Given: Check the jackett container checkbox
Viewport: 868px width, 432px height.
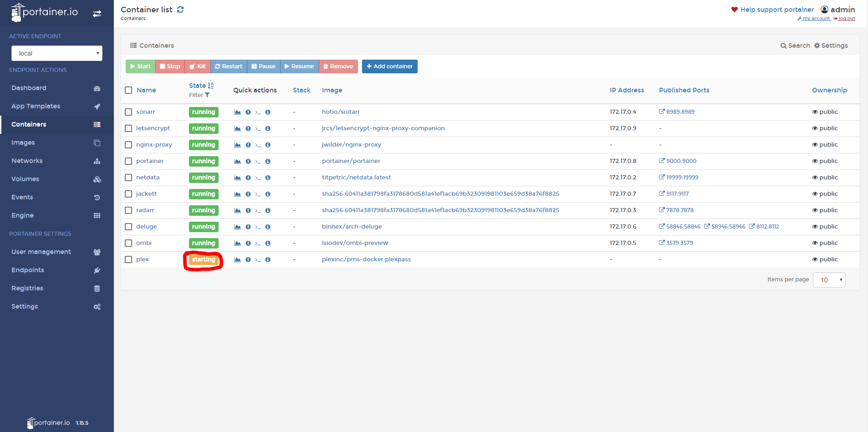Looking at the screenshot, I should tap(128, 194).
